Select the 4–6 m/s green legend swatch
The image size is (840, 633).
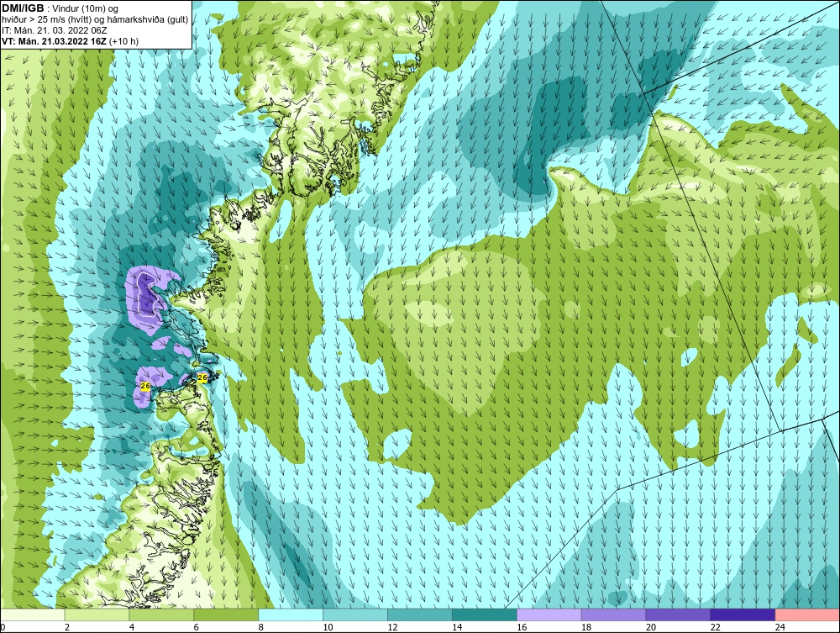162,615
